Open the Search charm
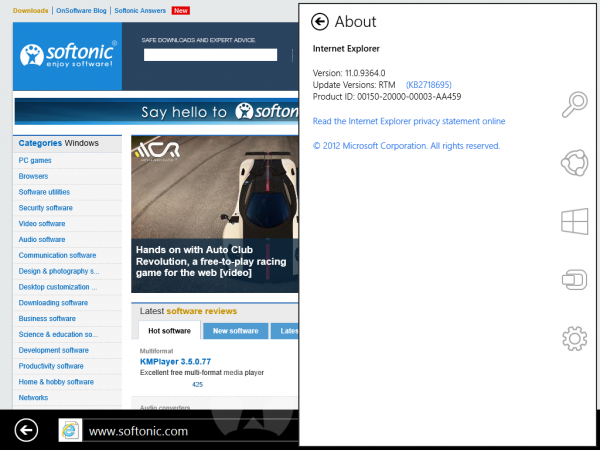The width and height of the screenshot is (600, 450). click(574, 104)
